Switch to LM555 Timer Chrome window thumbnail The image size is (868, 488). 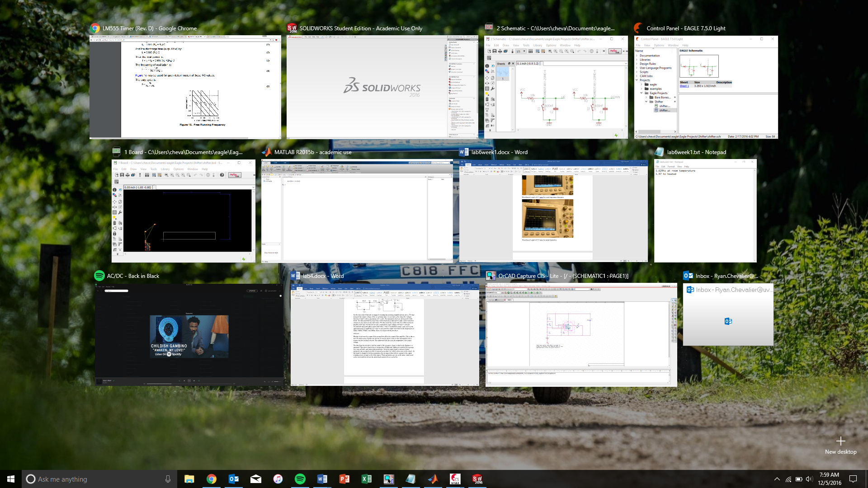185,87
